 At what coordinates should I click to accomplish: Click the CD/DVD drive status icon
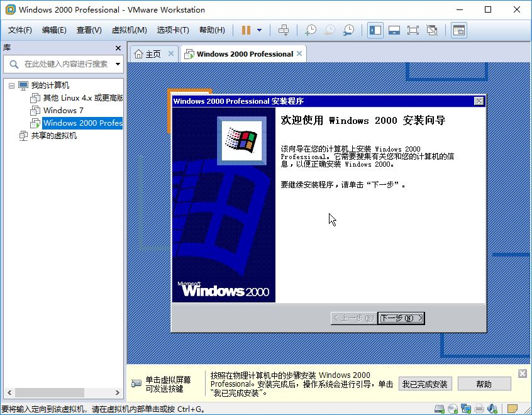tap(453, 407)
